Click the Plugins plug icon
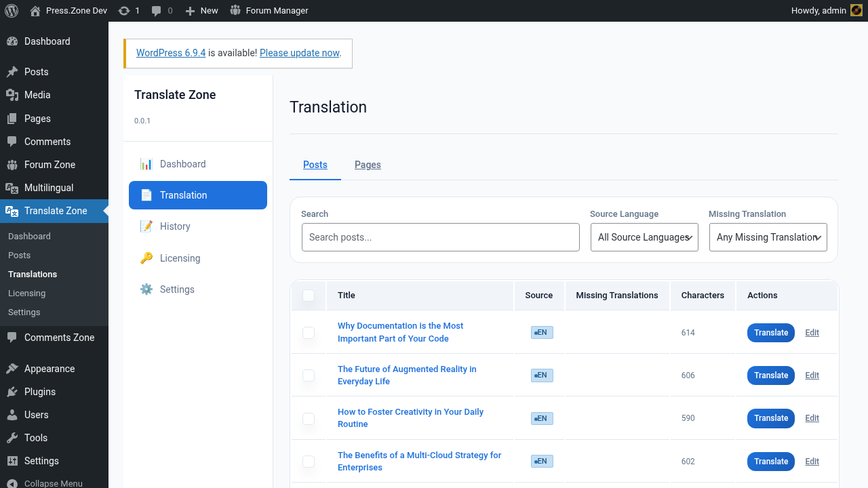 12,392
